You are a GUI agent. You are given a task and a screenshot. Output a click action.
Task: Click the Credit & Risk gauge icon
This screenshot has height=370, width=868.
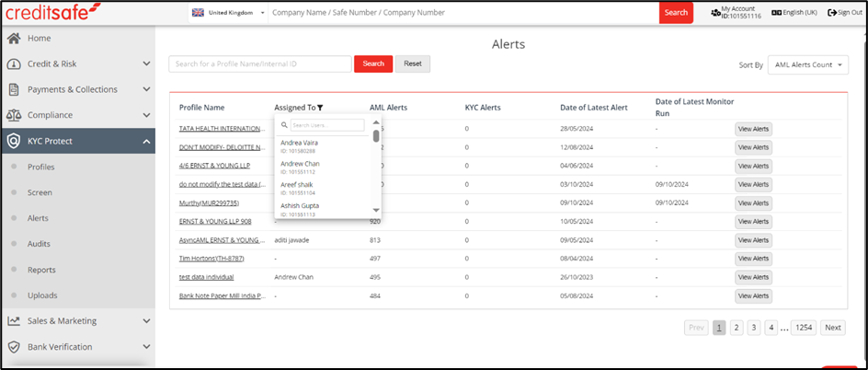pyautogui.click(x=13, y=64)
